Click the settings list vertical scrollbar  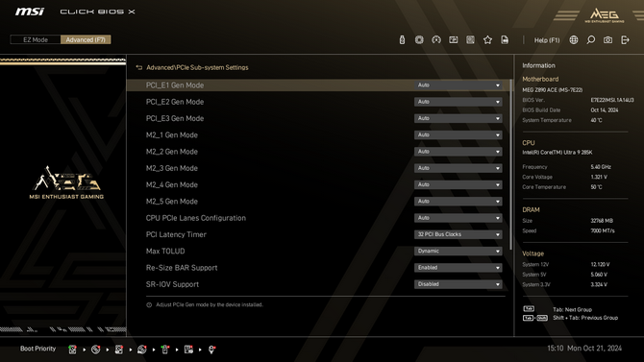(511, 164)
